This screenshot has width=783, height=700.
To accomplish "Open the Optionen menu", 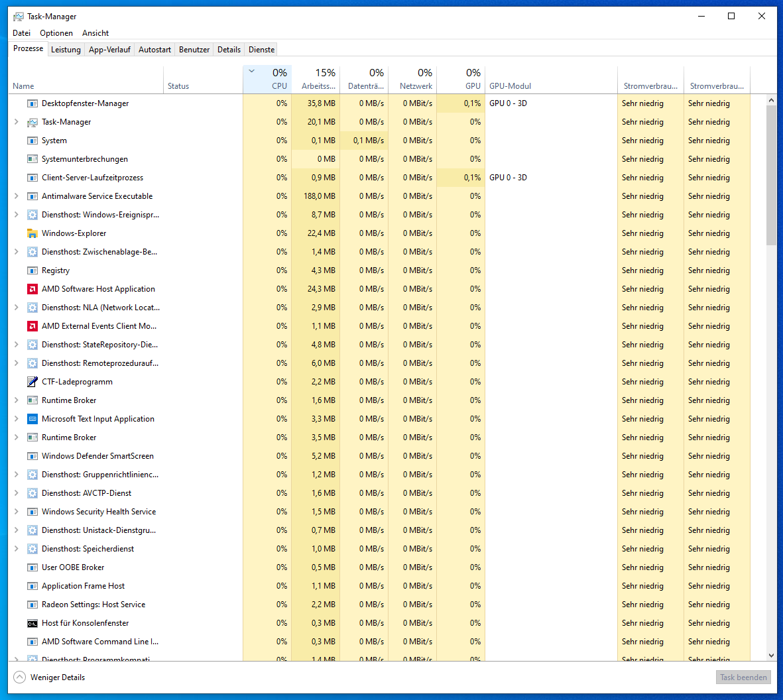I will [56, 32].
